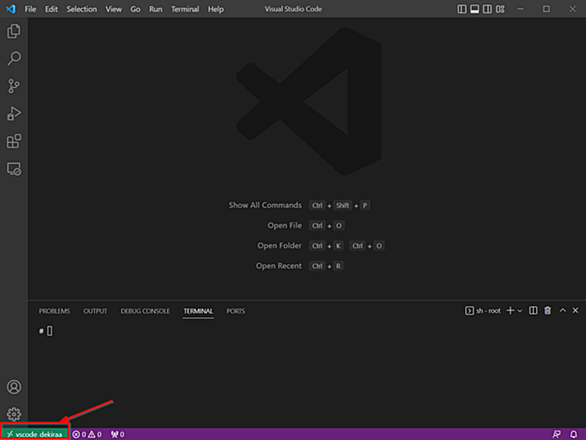Open the Manage gear menu
586x440 pixels.
(x=14, y=414)
